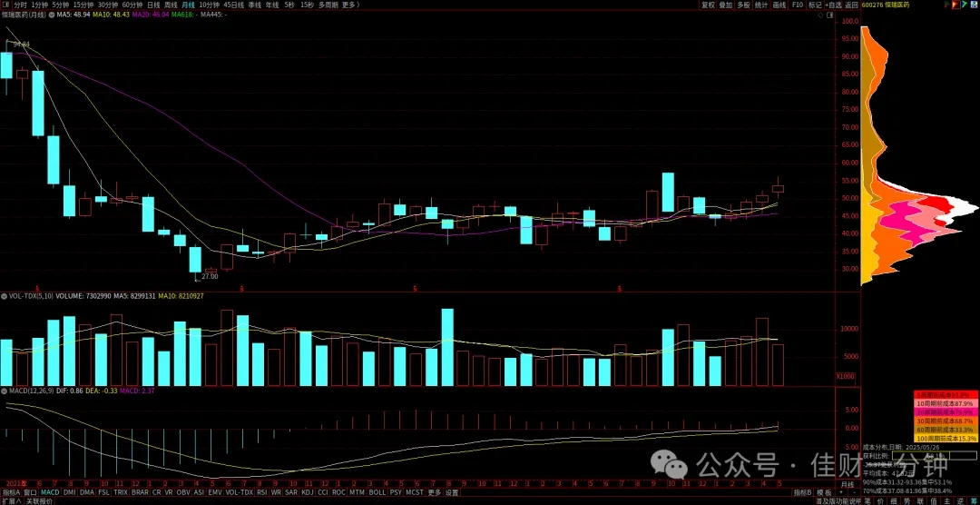Select the MTM indicator tab
This screenshot has width=980, height=505.
click(358, 492)
